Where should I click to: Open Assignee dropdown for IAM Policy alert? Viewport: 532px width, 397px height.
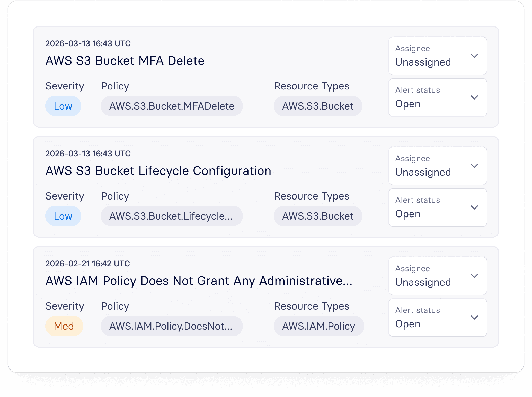(x=437, y=276)
